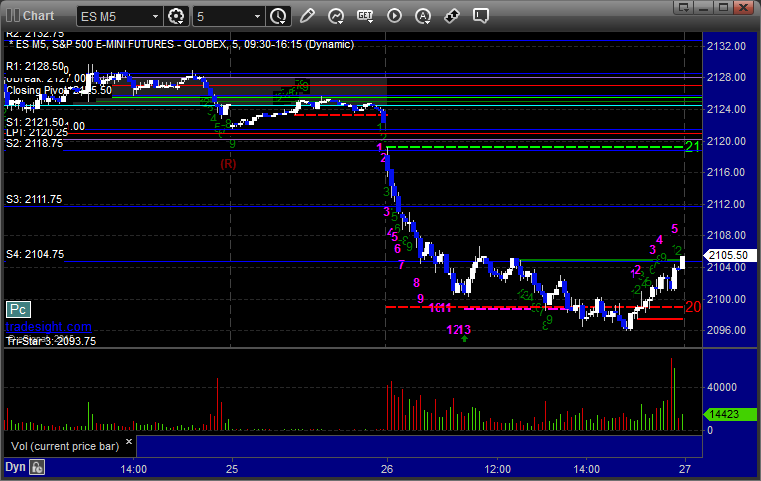Screen dimensions: 761x481
Task: Click the dark red (R) marker
Action: (228, 164)
